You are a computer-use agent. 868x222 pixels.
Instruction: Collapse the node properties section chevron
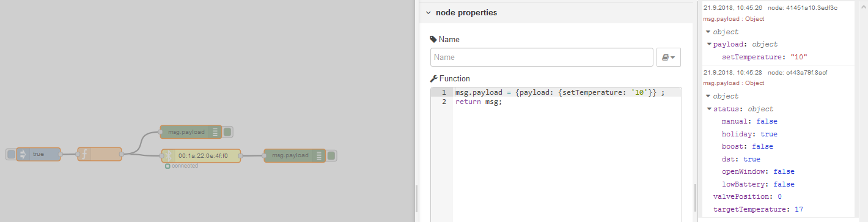(x=428, y=12)
